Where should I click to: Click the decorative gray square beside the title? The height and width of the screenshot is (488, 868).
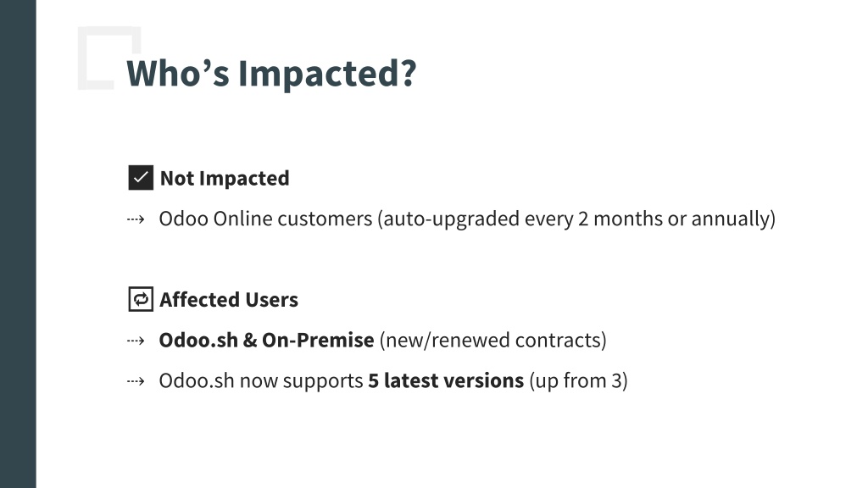pos(109,58)
